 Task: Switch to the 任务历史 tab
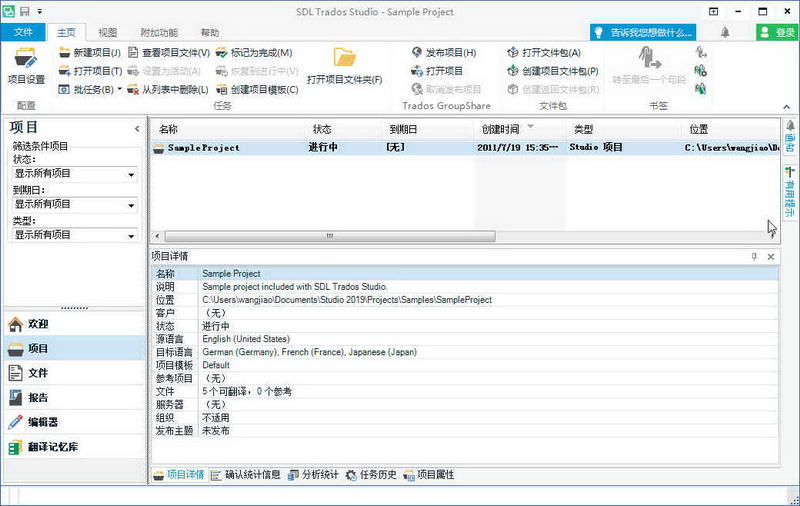(x=371, y=475)
